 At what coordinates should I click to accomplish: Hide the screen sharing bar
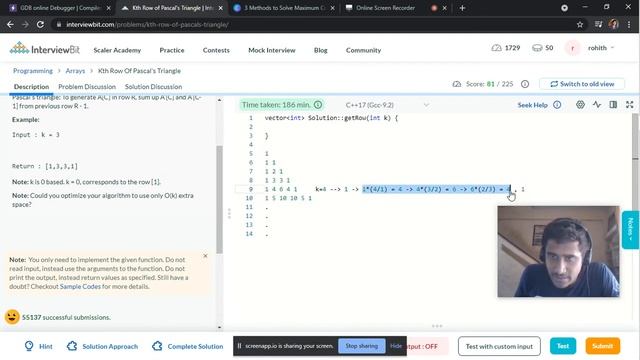point(396,346)
